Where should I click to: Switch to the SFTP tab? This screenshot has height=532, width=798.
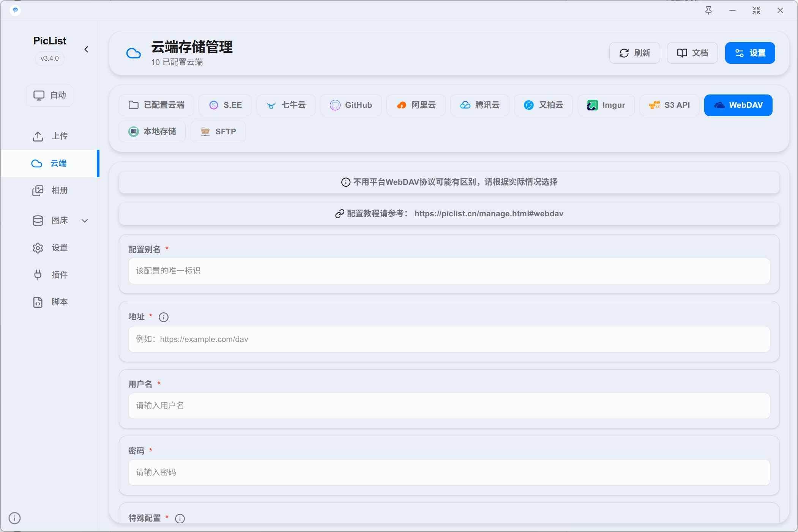218,132
